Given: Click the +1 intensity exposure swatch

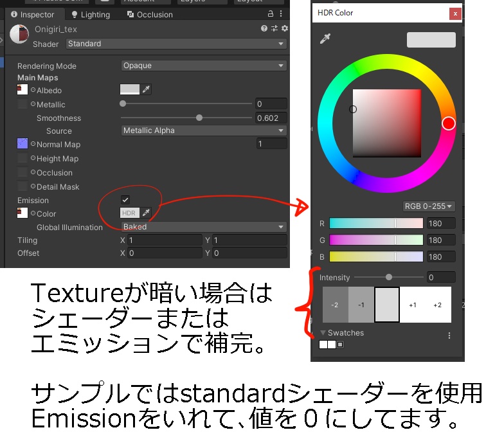Looking at the screenshot, I should click(413, 305).
